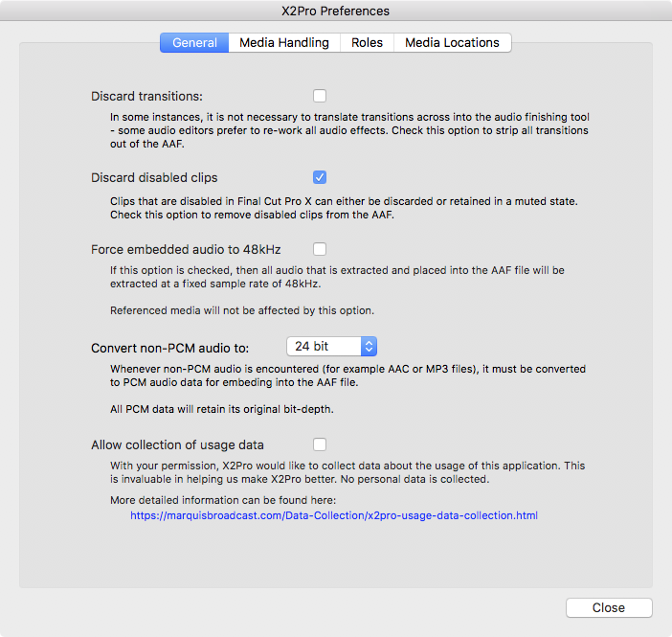Click the 'Force embedded audio to 48kHz' label
This screenshot has width=672, height=637.
pos(186,249)
